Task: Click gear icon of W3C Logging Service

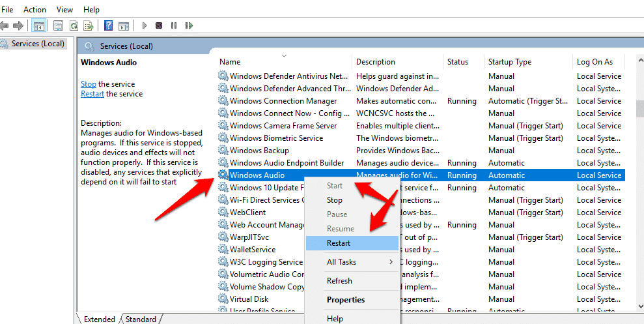Action: (223, 262)
